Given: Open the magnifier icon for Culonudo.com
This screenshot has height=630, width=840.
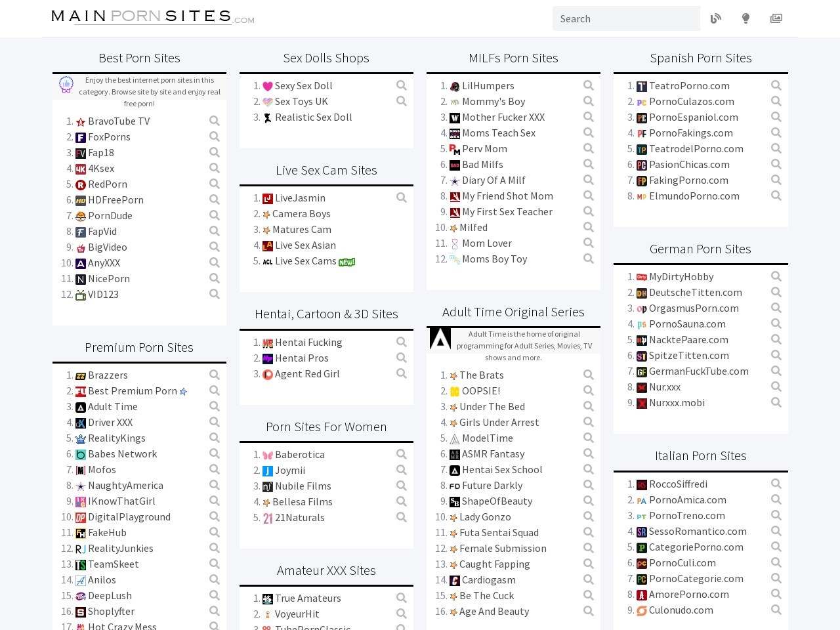Looking at the screenshot, I should [776, 610].
